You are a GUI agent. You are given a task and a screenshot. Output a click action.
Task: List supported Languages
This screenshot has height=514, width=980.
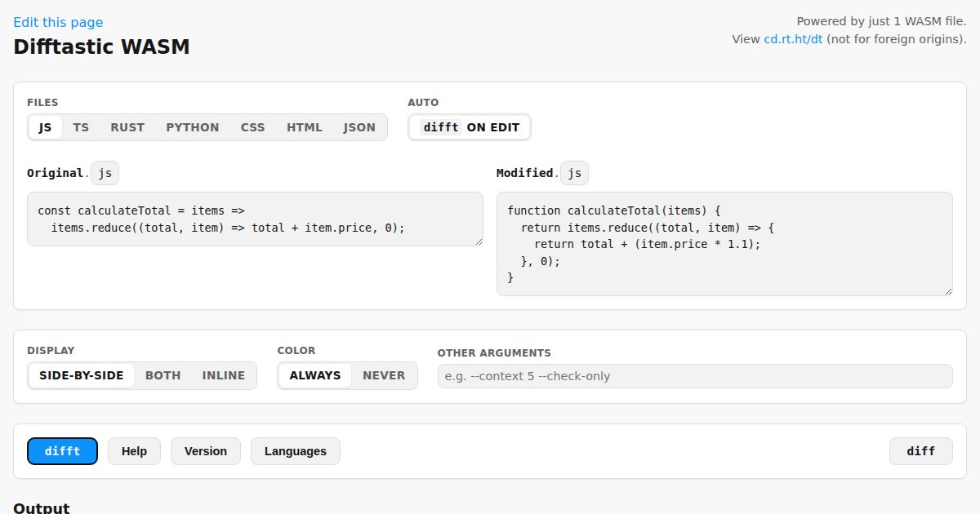(x=296, y=451)
